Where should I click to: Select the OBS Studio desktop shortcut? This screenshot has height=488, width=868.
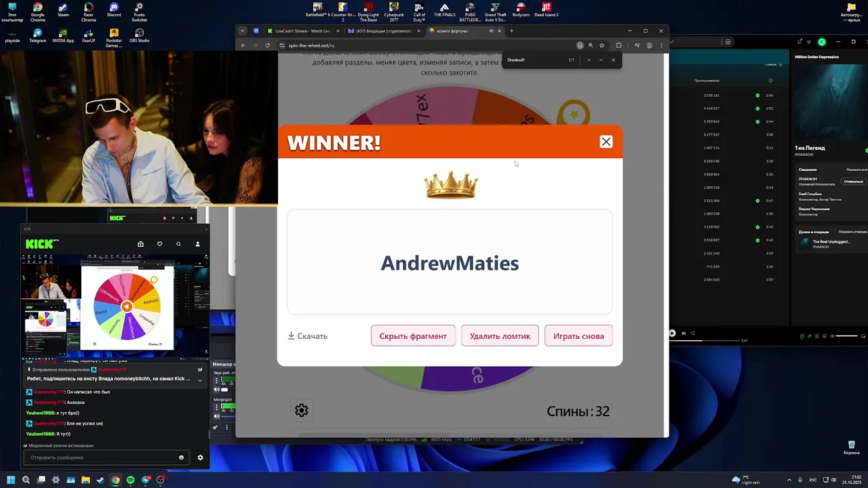(x=139, y=37)
